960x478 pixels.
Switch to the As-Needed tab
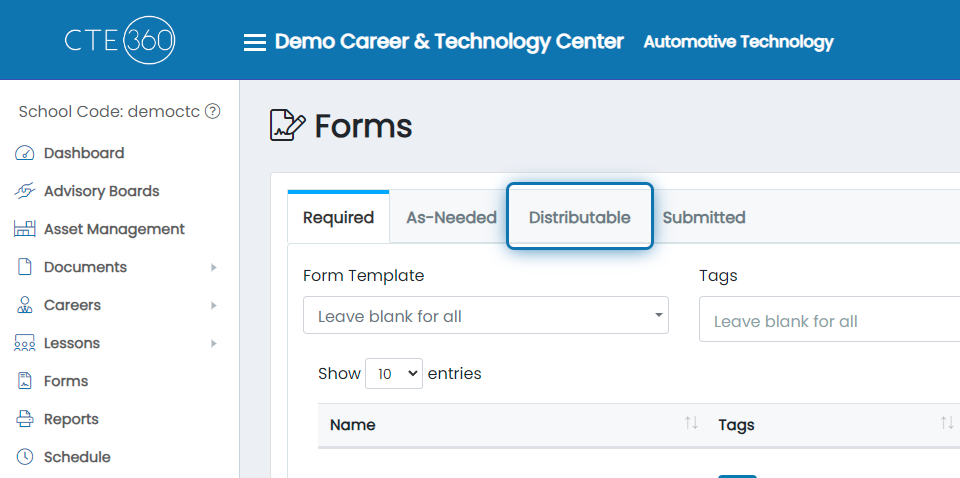tap(451, 217)
